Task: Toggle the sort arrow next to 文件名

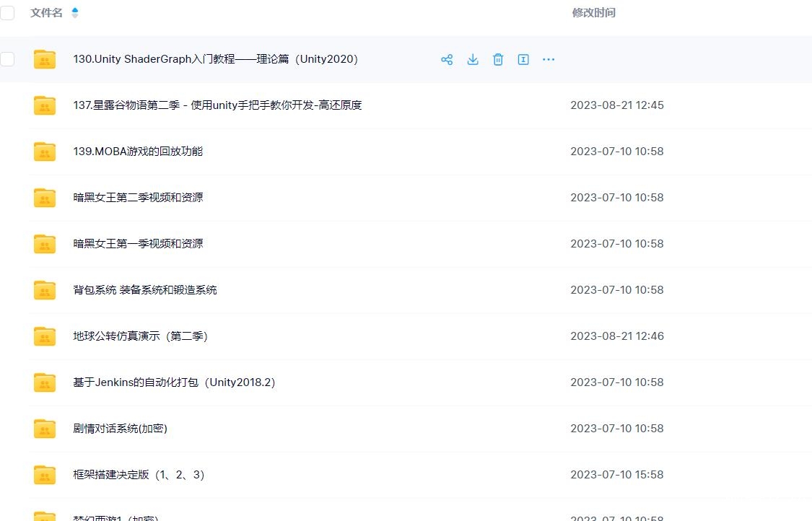Action: pos(75,13)
